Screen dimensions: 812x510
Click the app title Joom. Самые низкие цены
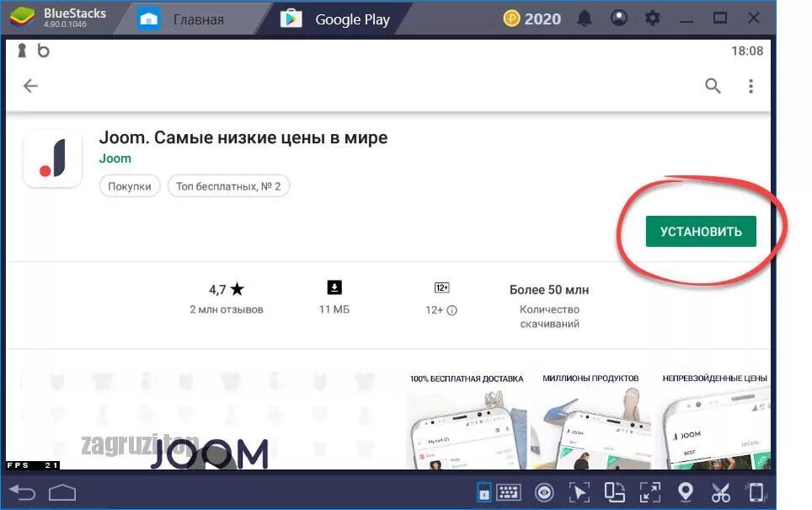point(243,137)
